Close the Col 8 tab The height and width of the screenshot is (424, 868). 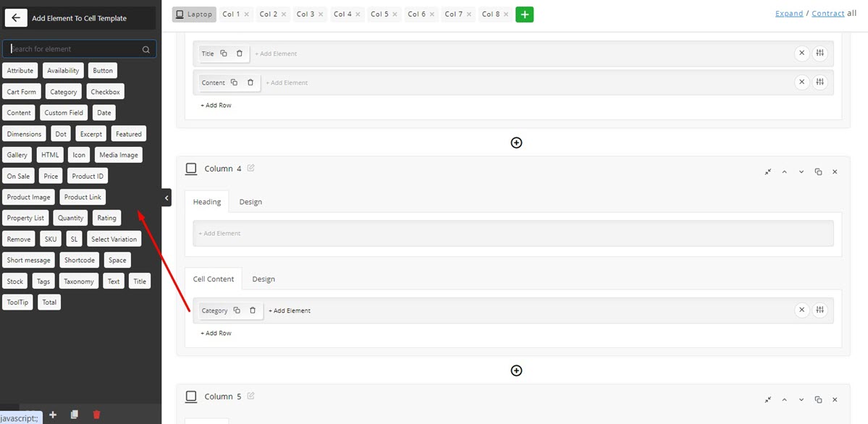coord(506,14)
